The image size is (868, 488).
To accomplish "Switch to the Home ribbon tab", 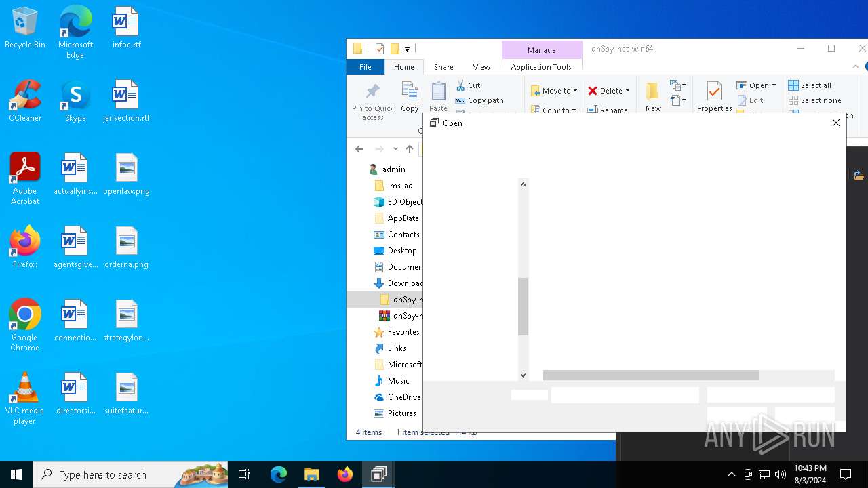I will [x=403, y=67].
